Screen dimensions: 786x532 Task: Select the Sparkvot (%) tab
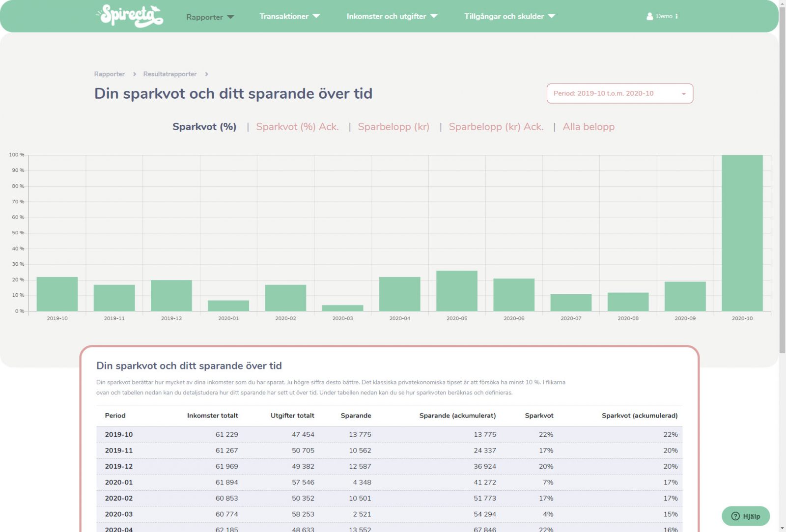[x=204, y=127]
